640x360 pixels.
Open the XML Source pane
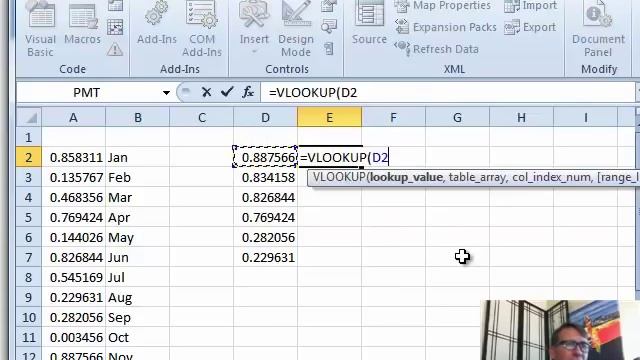coord(369,24)
